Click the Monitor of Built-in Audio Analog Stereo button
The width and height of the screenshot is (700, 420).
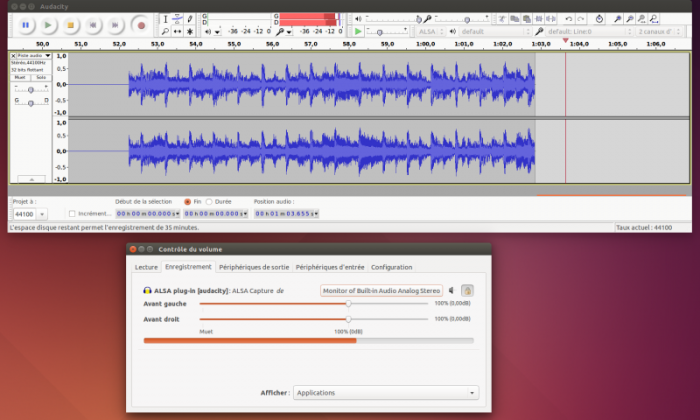(x=381, y=290)
